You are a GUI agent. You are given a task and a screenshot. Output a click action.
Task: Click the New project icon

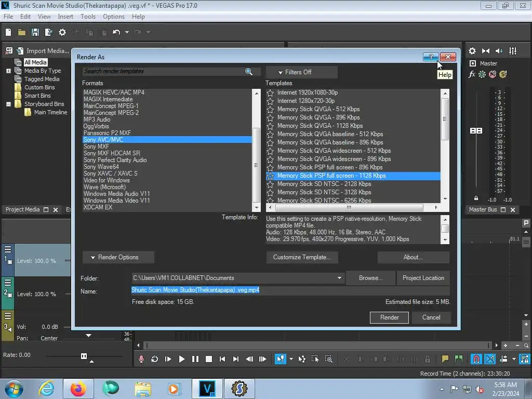8,32
